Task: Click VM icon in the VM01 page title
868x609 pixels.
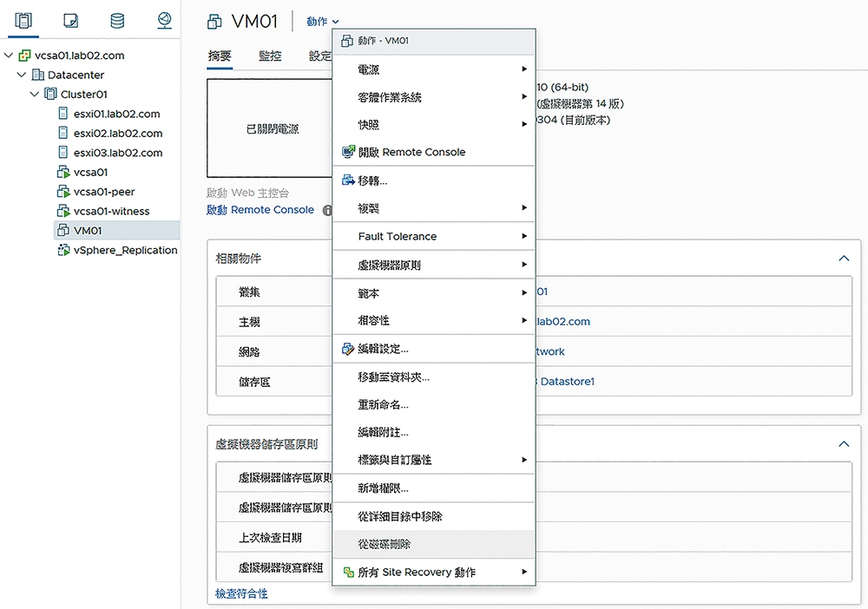Action: click(214, 22)
